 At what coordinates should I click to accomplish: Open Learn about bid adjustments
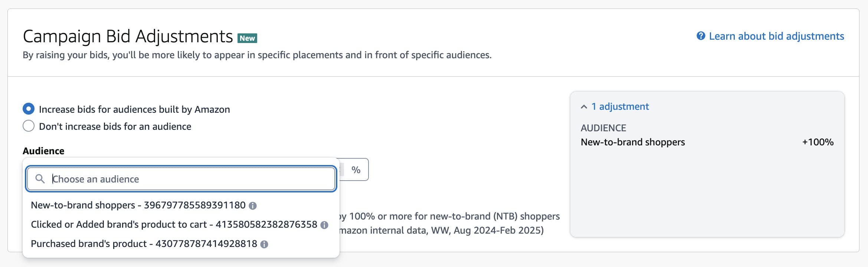click(x=776, y=36)
